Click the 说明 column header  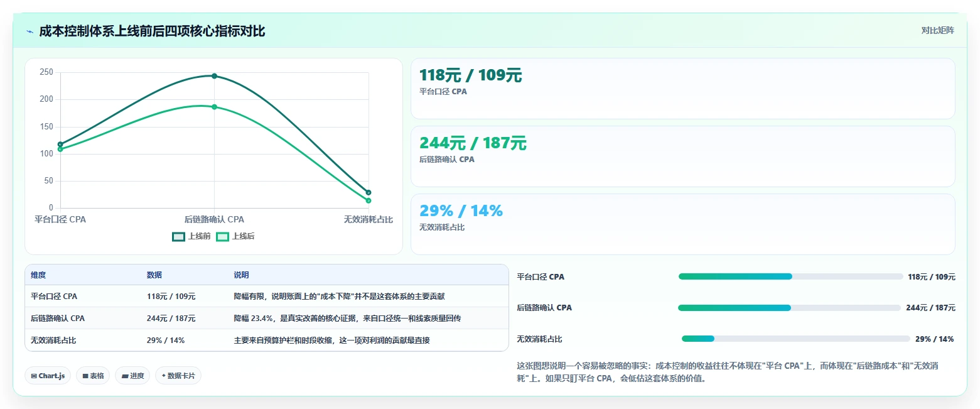coord(241,275)
